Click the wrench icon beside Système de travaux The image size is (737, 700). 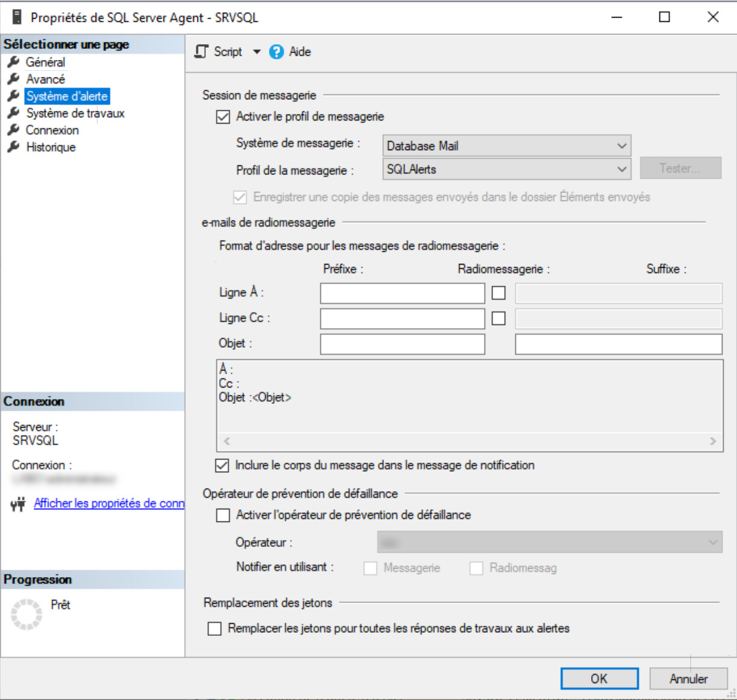pyautogui.click(x=13, y=113)
